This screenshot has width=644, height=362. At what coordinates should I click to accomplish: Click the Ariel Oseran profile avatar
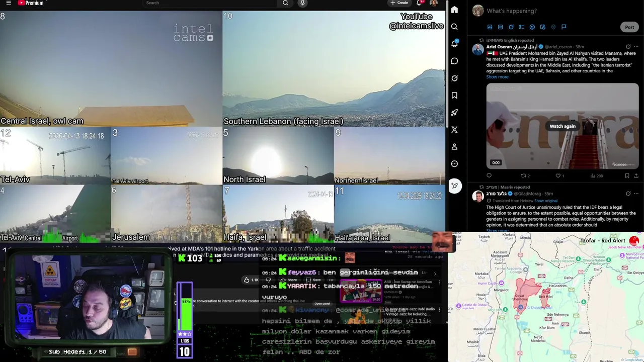point(478,49)
